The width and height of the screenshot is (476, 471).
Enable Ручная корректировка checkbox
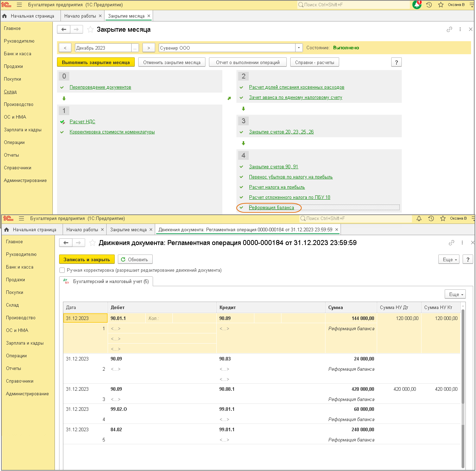tap(62, 270)
